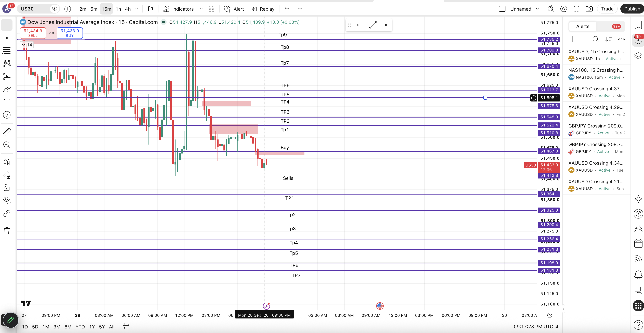Open the chart candle style selector

pyautogui.click(x=150, y=9)
